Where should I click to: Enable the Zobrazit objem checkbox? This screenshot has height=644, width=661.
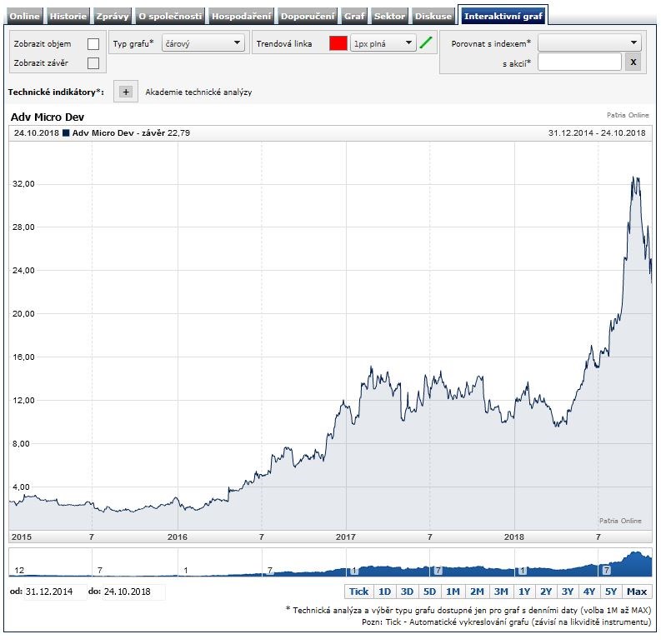click(93, 43)
